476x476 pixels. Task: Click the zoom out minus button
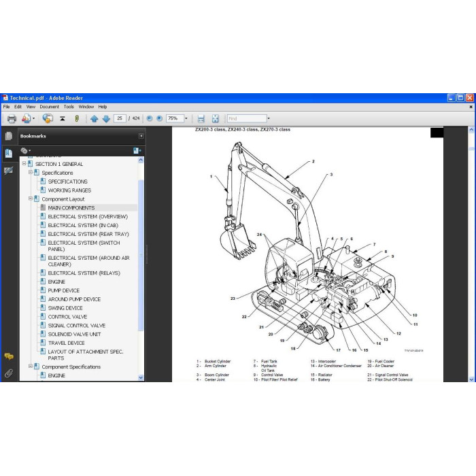[150, 118]
